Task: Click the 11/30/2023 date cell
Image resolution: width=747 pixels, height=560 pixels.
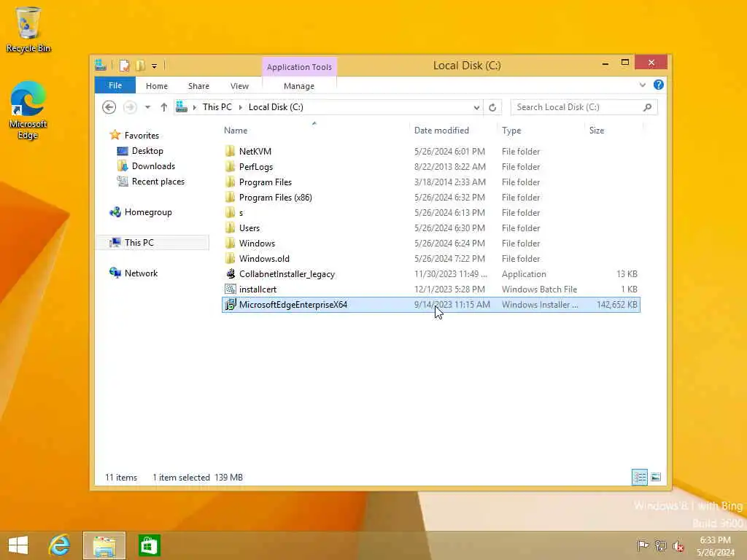Action: (x=451, y=274)
